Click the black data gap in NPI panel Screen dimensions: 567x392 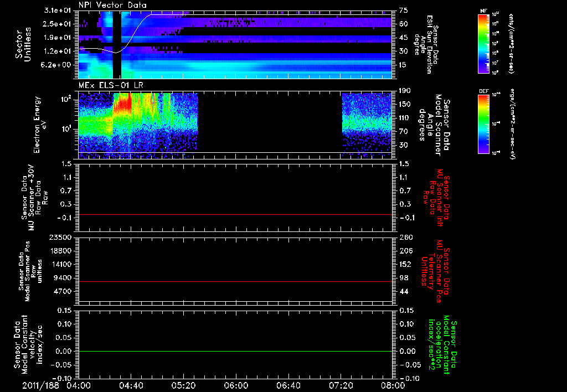117,45
